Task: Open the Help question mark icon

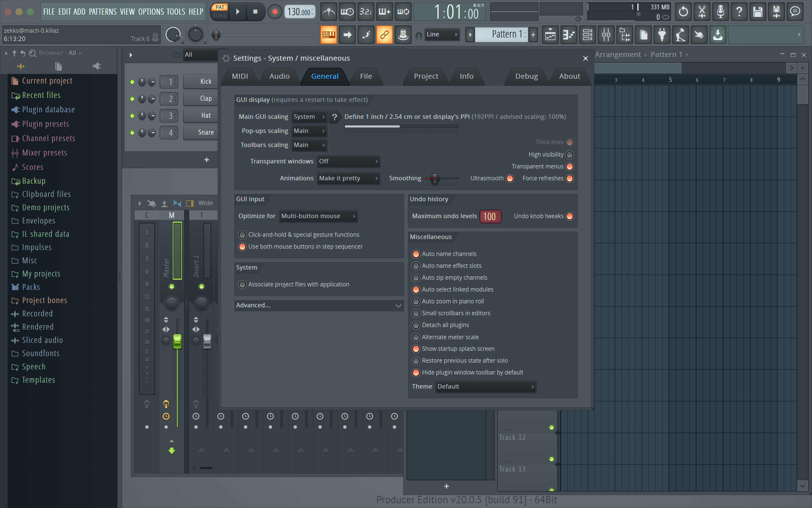Action: click(x=739, y=12)
